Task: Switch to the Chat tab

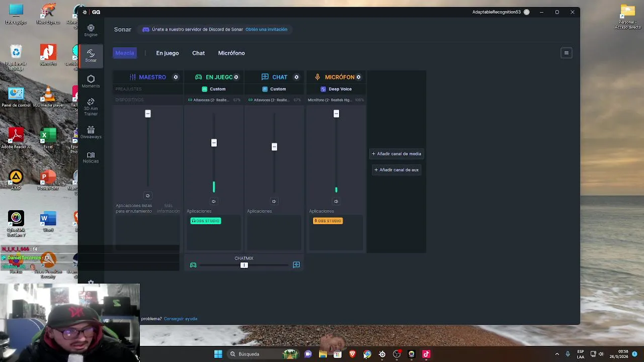Action: pyautogui.click(x=198, y=53)
